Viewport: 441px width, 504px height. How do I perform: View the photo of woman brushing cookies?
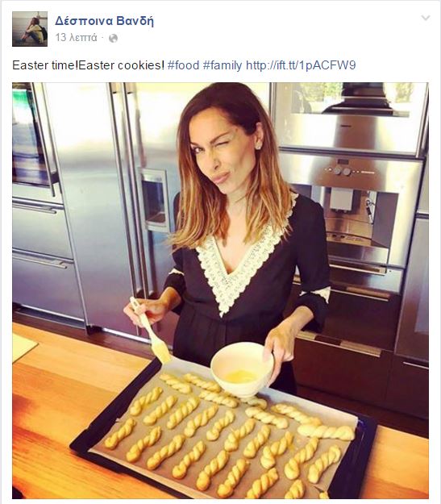click(220, 290)
